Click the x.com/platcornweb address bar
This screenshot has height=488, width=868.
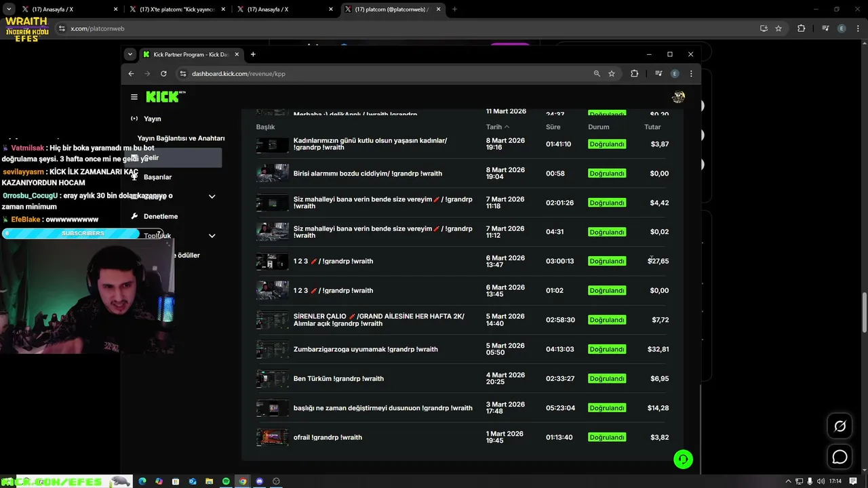pos(420,28)
